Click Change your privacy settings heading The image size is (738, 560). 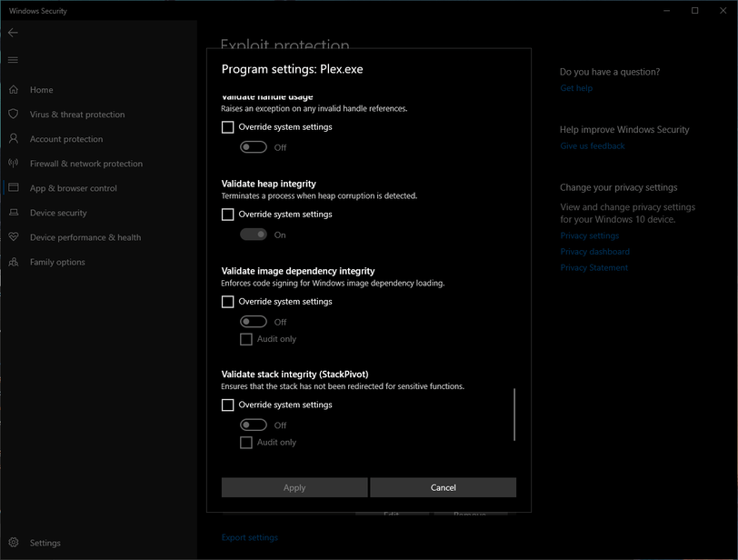(618, 188)
